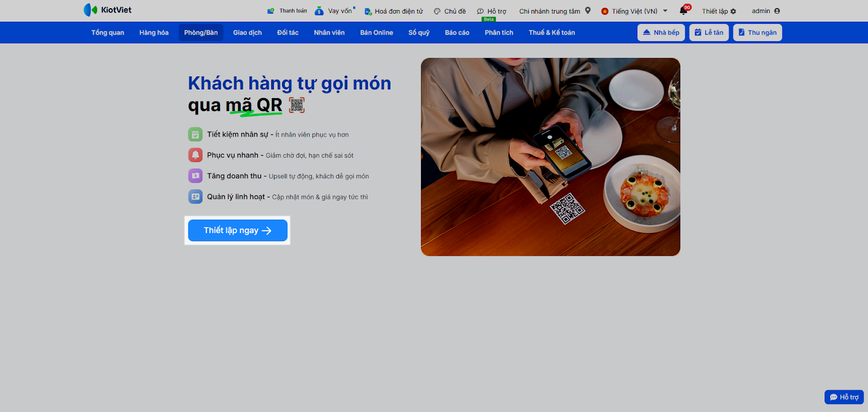This screenshot has height=412, width=868.
Task: Click the red Phục vụ nhanh bell icon
Action: pyautogui.click(x=195, y=155)
